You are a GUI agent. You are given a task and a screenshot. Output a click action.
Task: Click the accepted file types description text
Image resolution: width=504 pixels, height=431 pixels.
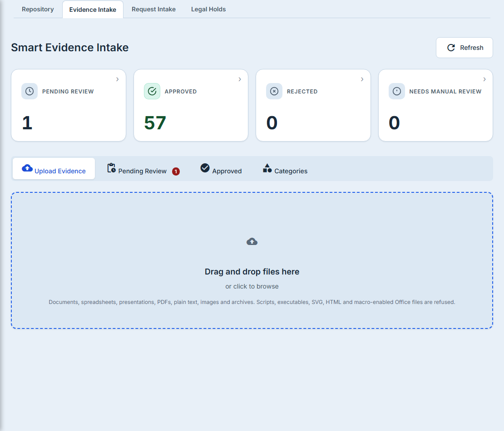tap(252, 302)
